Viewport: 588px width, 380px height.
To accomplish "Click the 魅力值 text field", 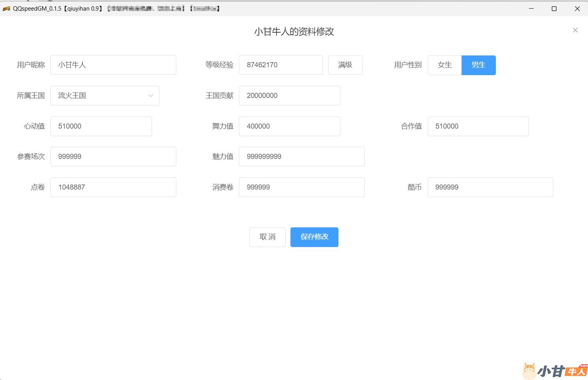I will (301, 157).
